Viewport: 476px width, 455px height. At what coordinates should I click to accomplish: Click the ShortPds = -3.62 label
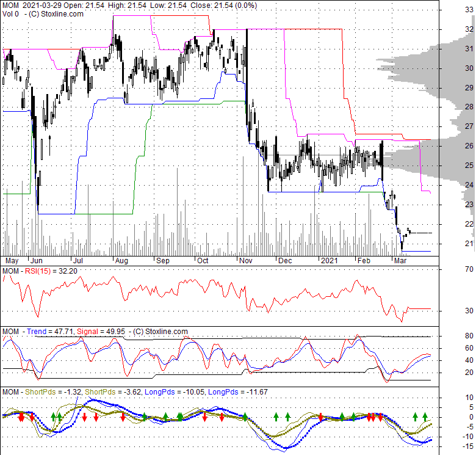113,392
